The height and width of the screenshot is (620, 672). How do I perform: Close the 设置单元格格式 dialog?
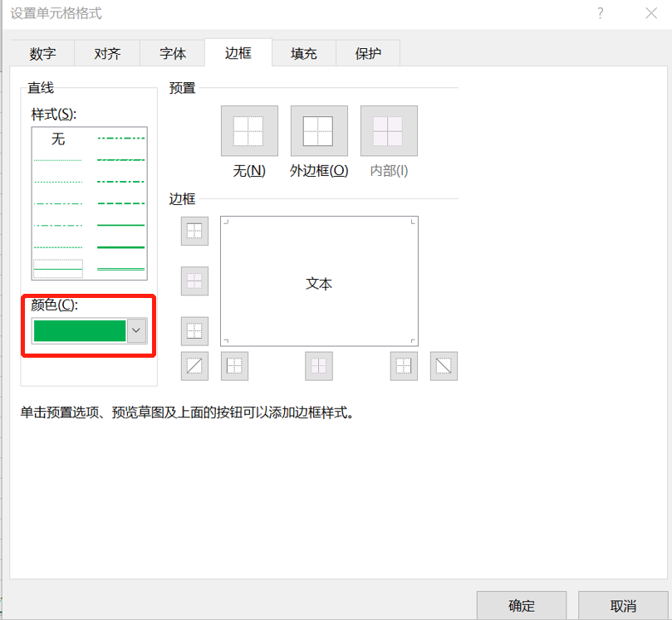tap(651, 13)
